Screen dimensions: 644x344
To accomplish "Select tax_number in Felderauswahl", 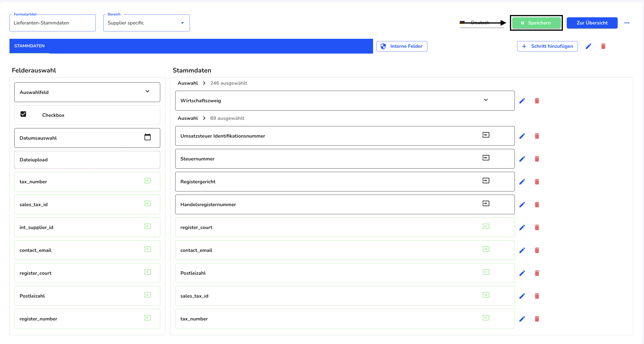I will pos(87,182).
